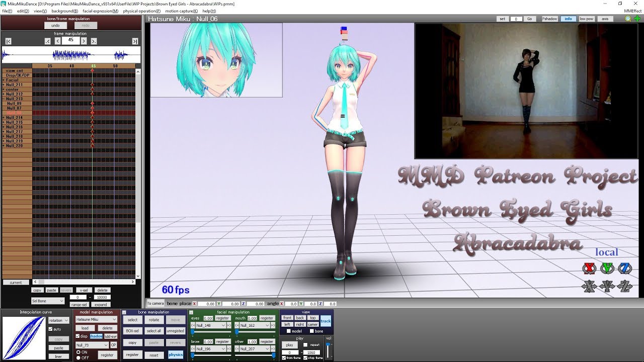The height and width of the screenshot is (362, 644).
Task: Open eyes morph Null_148 dropdown
Action: pos(211,325)
